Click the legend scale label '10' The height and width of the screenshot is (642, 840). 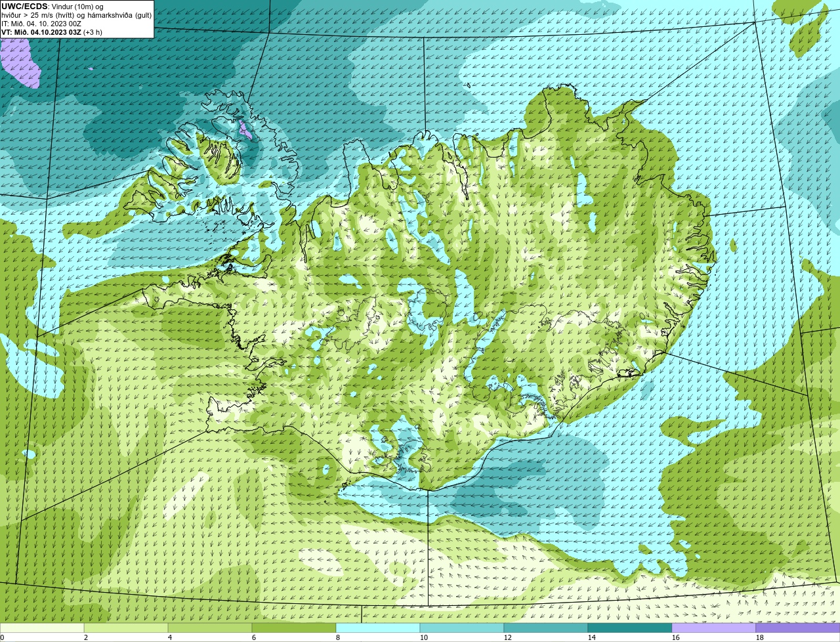424,637
